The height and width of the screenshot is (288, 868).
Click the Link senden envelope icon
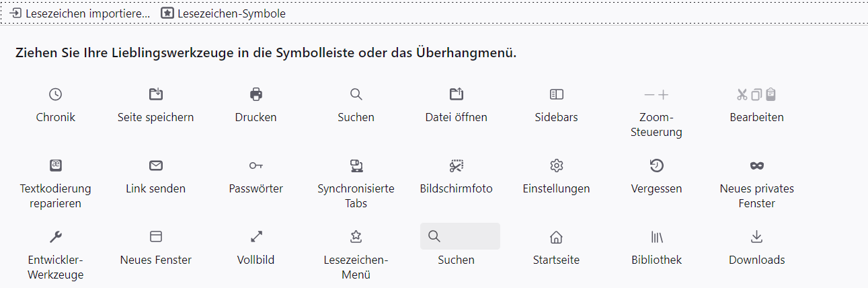click(x=156, y=166)
